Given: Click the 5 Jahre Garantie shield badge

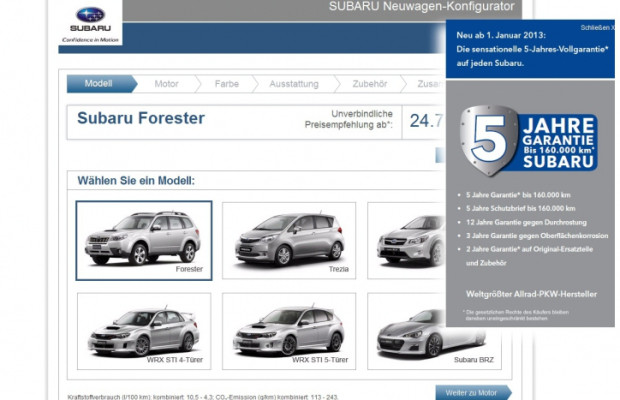Looking at the screenshot, I should click(529, 141).
